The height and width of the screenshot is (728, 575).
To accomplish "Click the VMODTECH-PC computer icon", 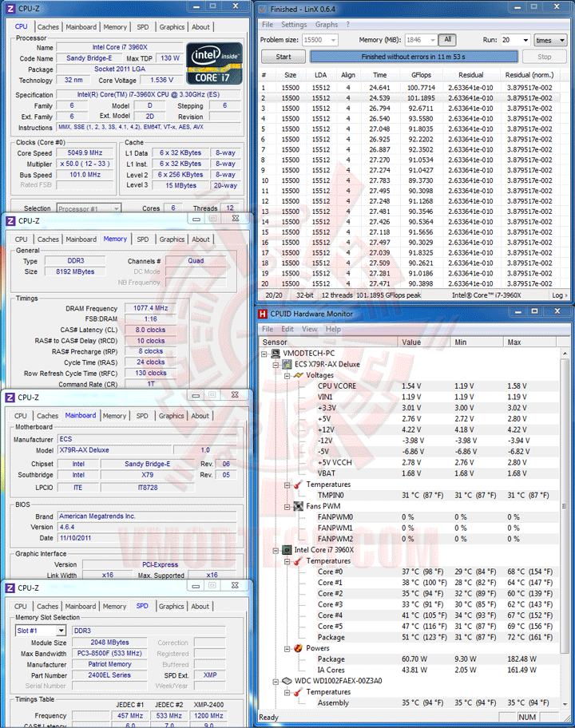I will coord(276,354).
